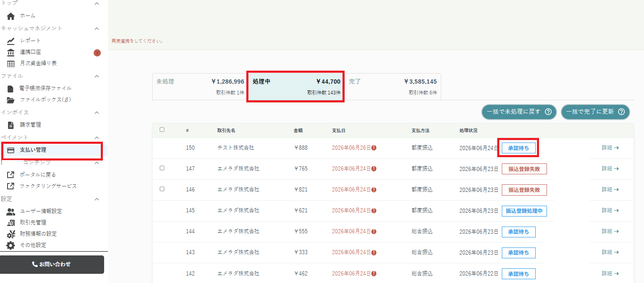Select the 処理中 tab

tap(296, 87)
